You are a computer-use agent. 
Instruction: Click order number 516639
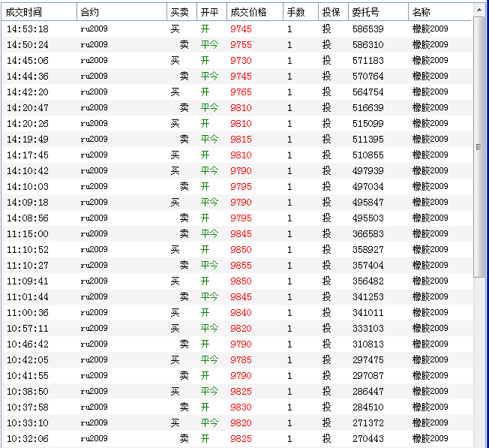coord(368,107)
